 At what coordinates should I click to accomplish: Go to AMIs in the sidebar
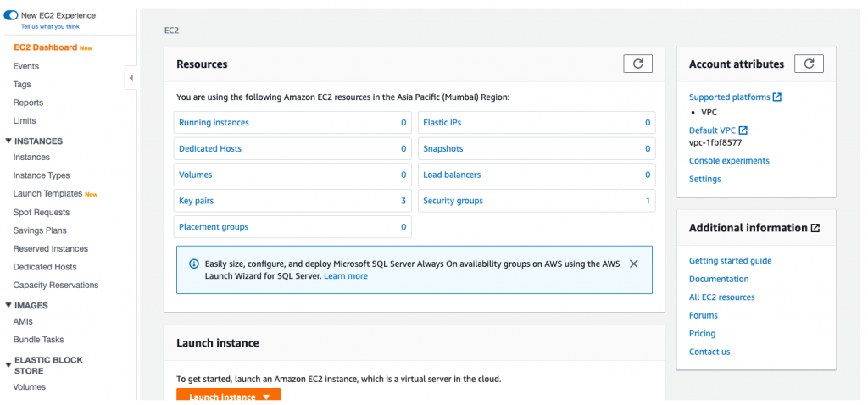[23, 321]
